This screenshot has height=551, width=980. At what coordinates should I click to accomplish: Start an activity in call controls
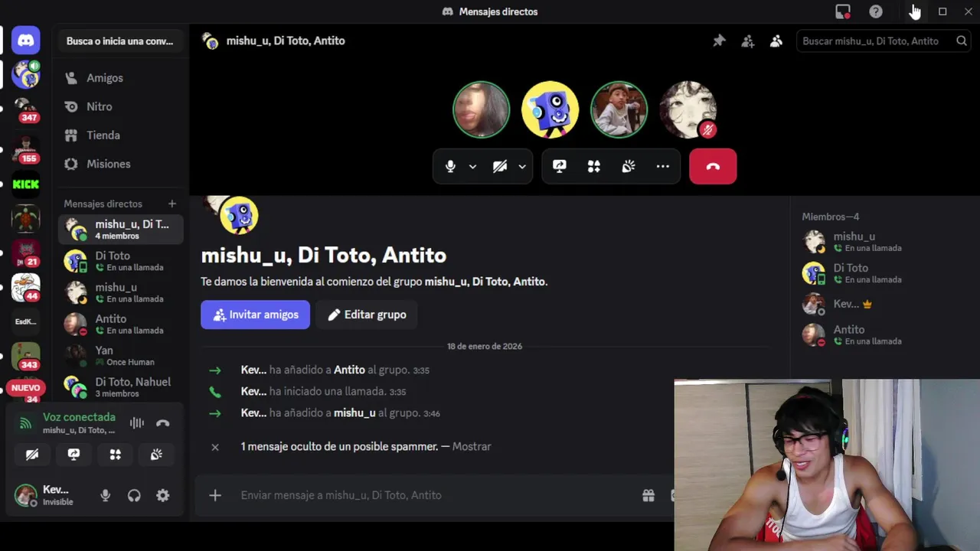[594, 166]
